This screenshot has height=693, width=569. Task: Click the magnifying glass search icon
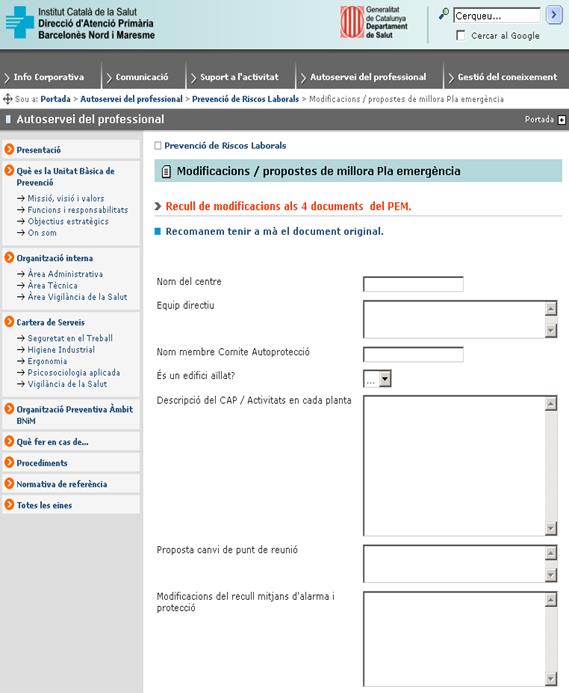click(443, 14)
